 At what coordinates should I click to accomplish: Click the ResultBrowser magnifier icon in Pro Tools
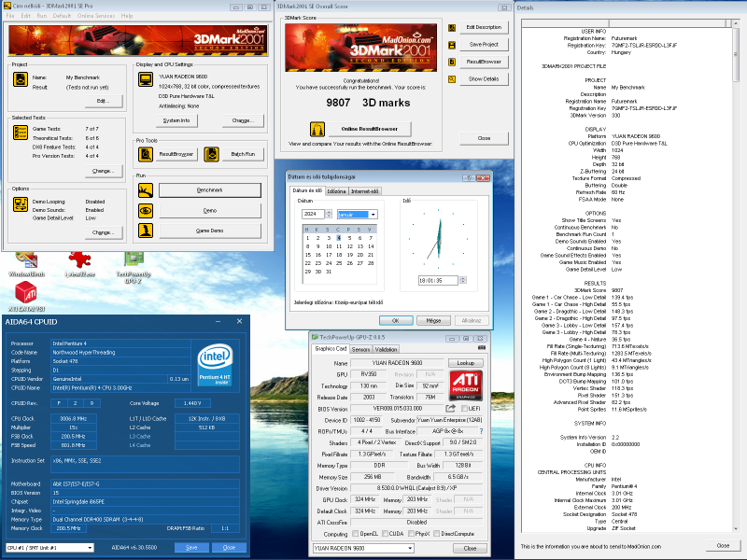pyautogui.click(x=146, y=154)
